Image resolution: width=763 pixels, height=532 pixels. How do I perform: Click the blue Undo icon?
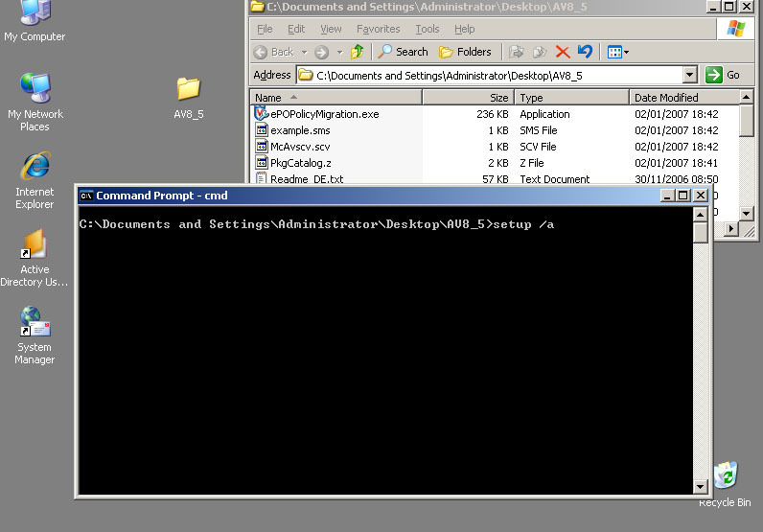[x=585, y=52]
